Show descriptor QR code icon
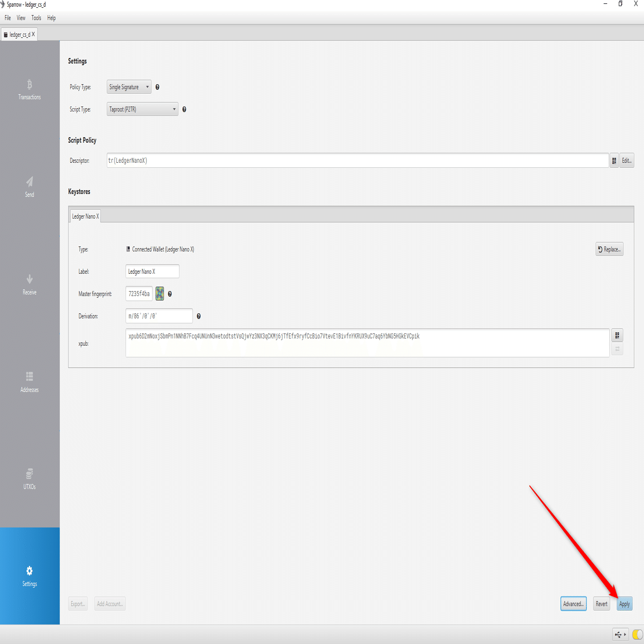The height and width of the screenshot is (644, 644). pyautogui.click(x=614, y=161)
